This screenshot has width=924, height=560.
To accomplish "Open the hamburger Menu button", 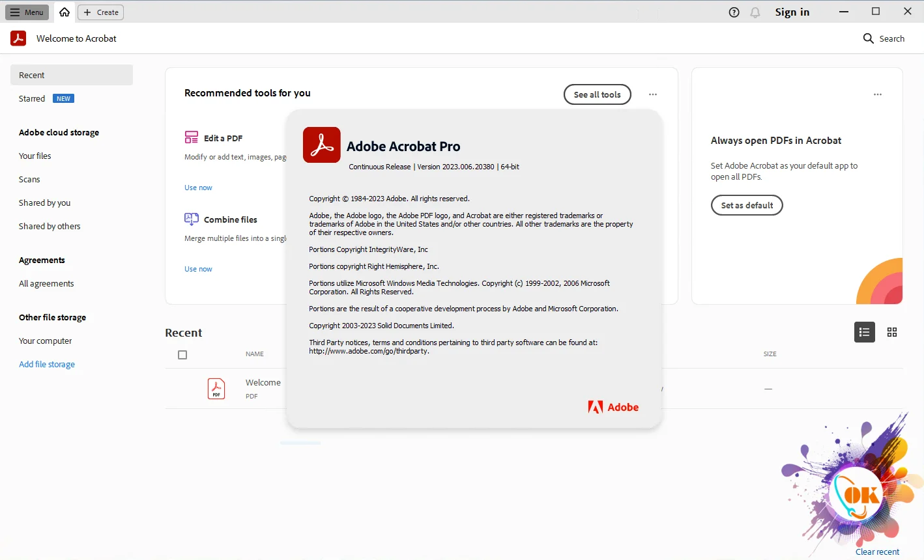I will 27,12.
